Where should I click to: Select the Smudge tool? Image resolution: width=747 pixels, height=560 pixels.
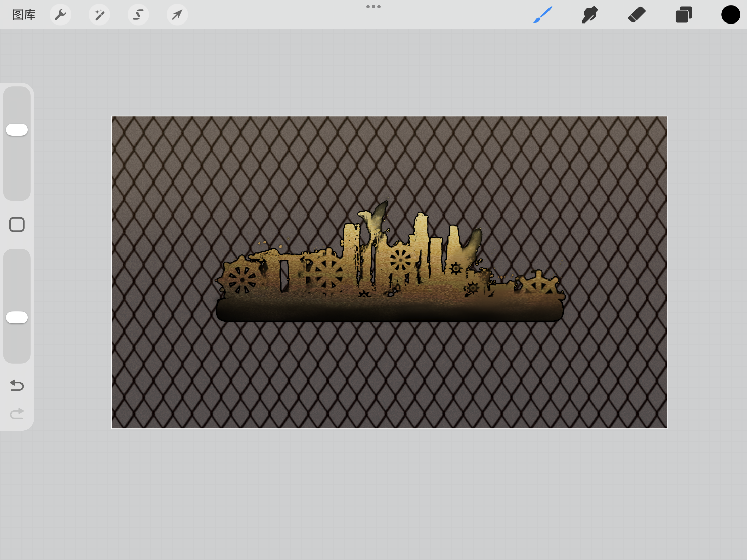pos(589,15)
